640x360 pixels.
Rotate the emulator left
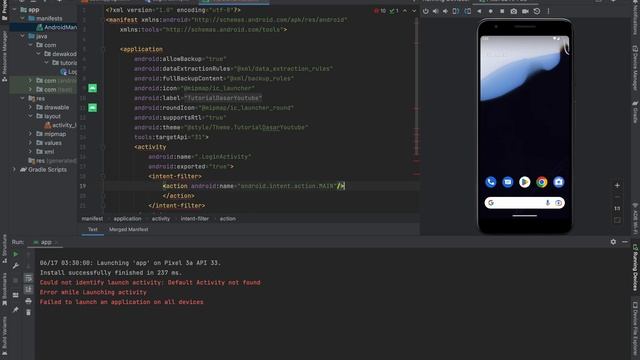(456, 11)
